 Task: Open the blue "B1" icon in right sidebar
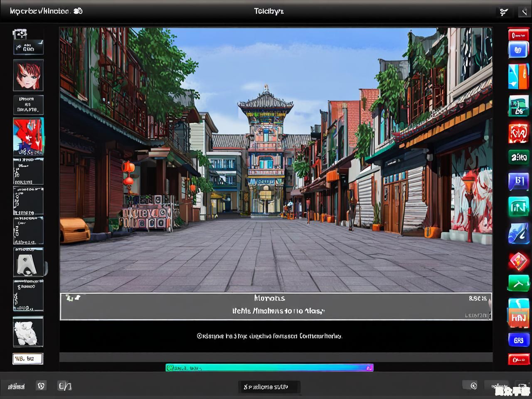tap(518, 181)
